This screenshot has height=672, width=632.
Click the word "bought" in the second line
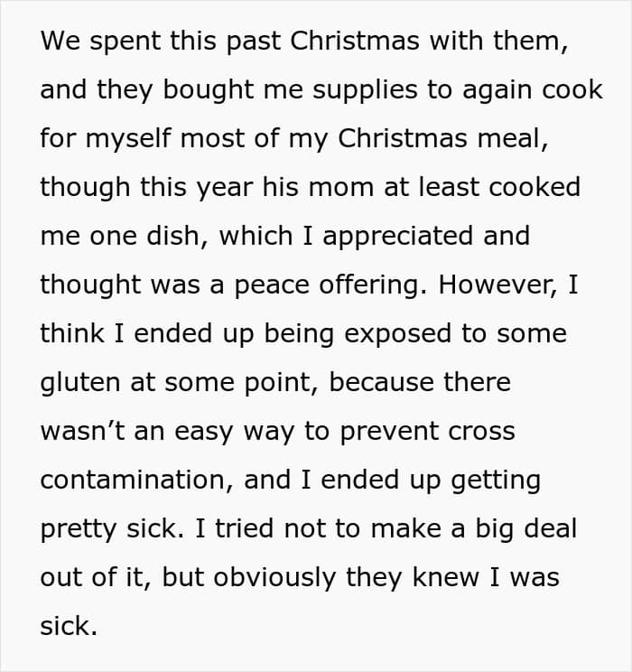click(x=208, y=91)
